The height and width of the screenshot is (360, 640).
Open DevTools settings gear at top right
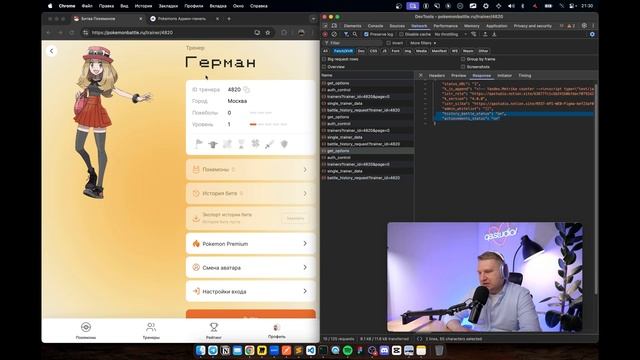point(584,26)
